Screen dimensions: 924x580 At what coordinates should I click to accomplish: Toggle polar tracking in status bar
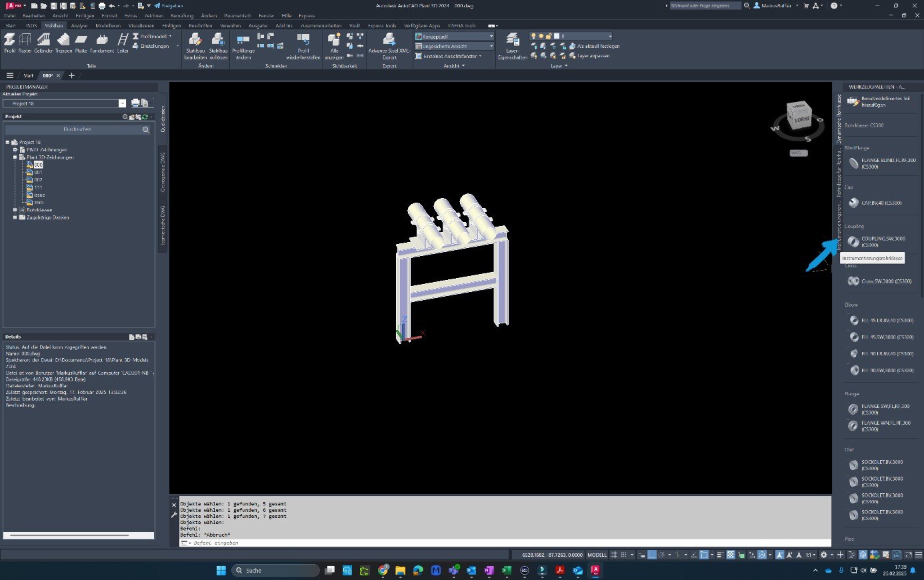[662, 555]
